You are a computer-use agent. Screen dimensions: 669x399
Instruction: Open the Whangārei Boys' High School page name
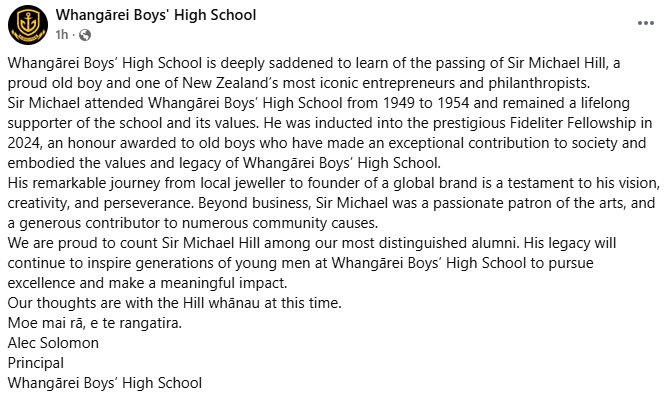tap(156, 15)
